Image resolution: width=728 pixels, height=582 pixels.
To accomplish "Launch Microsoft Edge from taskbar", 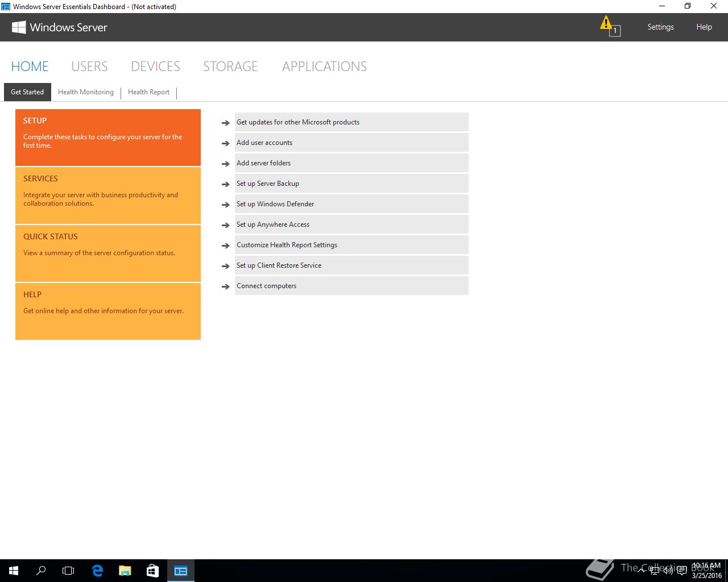I will click(97, 571).
